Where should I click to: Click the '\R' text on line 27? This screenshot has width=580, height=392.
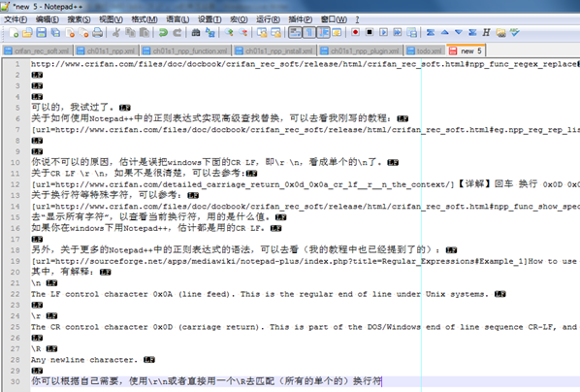(x=36, y=348)
